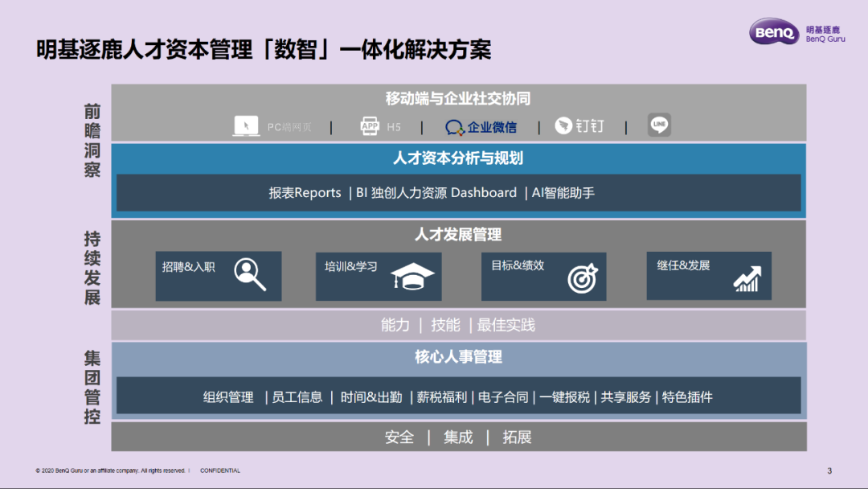This screenshot has height=489, width=868.
Task: Click the 企业微信 chat bubble icon
Action: [454, 127]
